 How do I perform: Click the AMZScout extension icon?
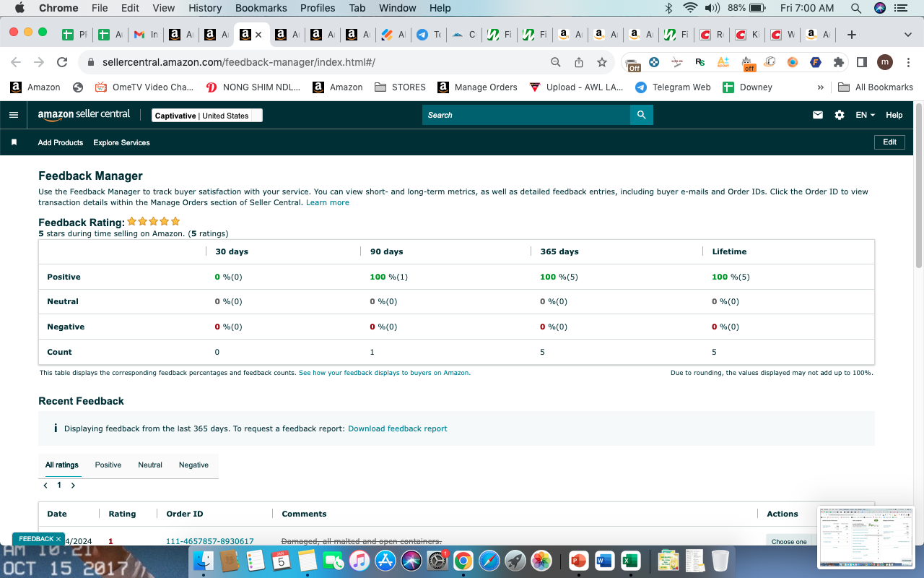(723, 62)
